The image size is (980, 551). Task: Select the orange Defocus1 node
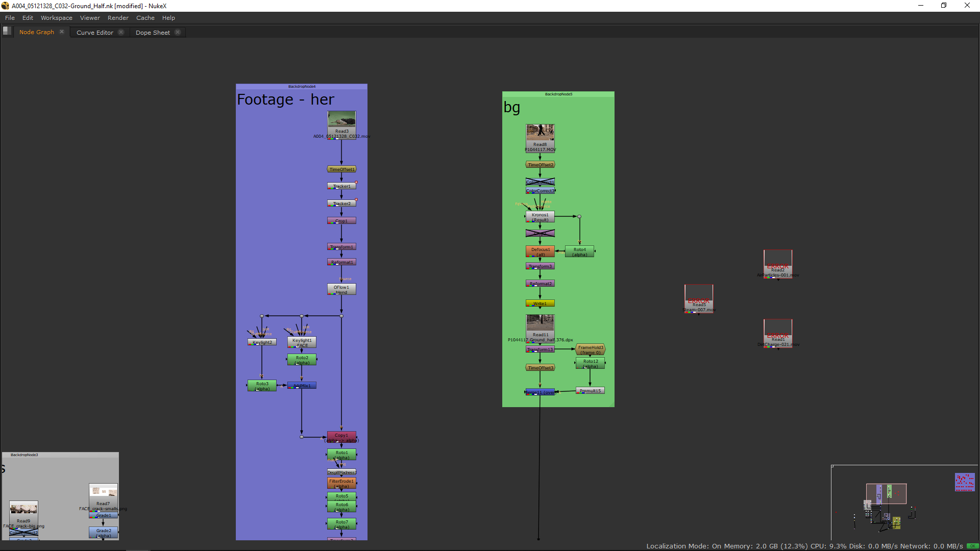tap(540, 252)
